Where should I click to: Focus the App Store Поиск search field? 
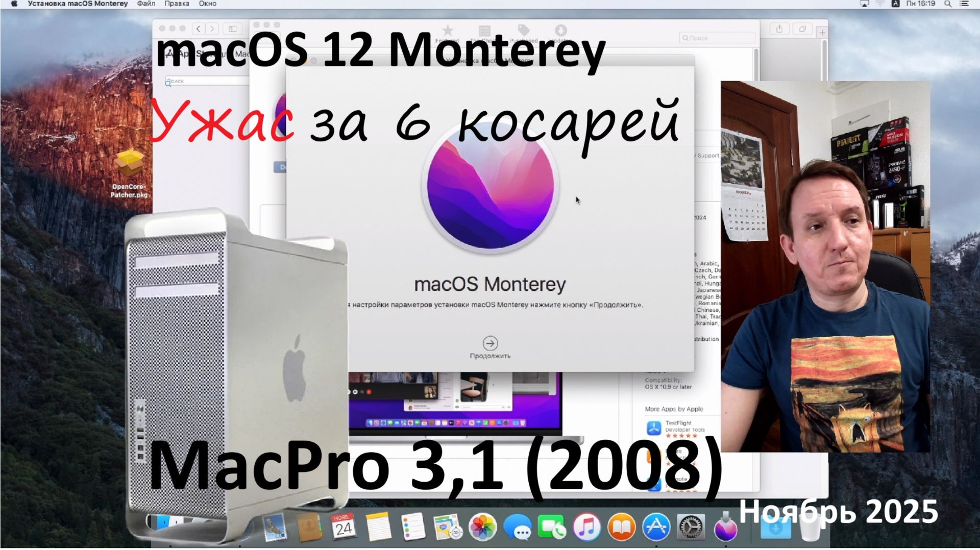point(717,38)
